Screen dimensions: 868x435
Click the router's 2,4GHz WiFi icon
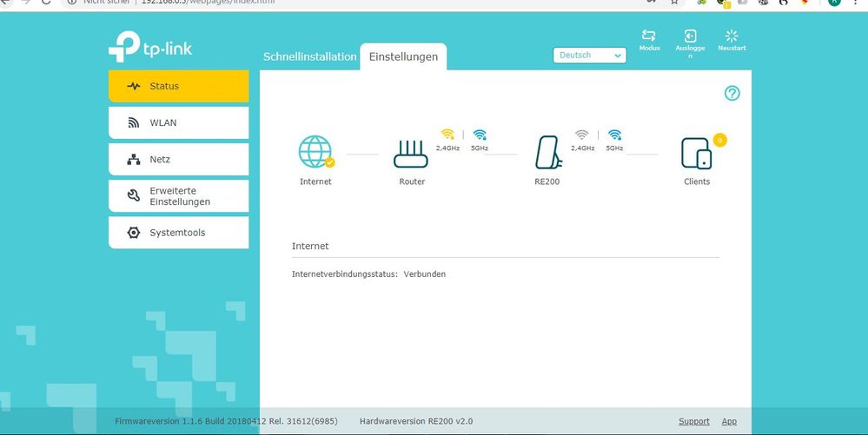point(447,135)
